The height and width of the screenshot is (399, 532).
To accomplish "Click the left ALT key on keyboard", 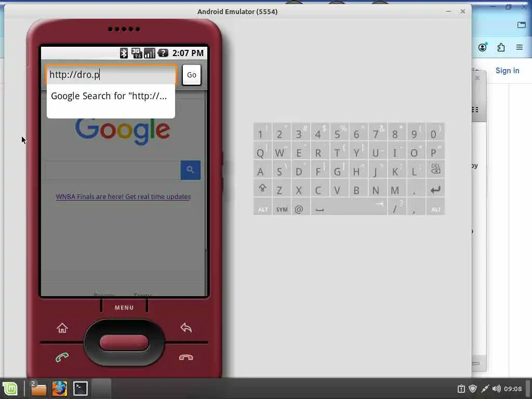I will [x=262, y=207].
